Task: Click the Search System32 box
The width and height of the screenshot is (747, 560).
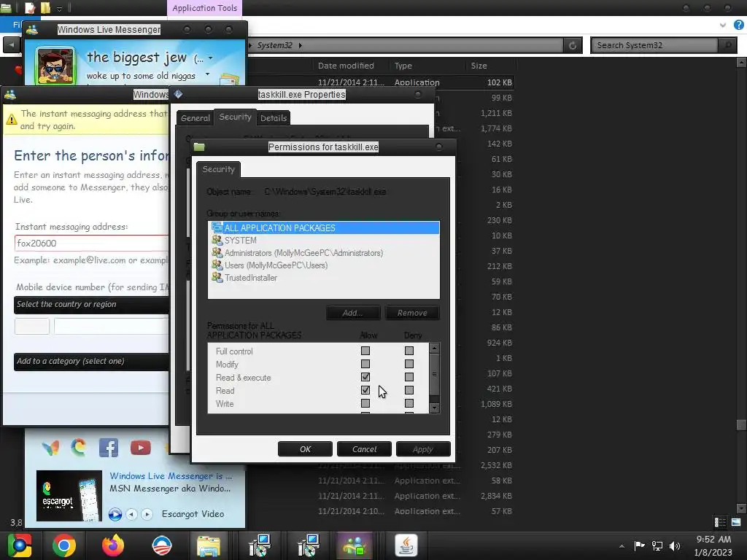Action: [656, 45]
